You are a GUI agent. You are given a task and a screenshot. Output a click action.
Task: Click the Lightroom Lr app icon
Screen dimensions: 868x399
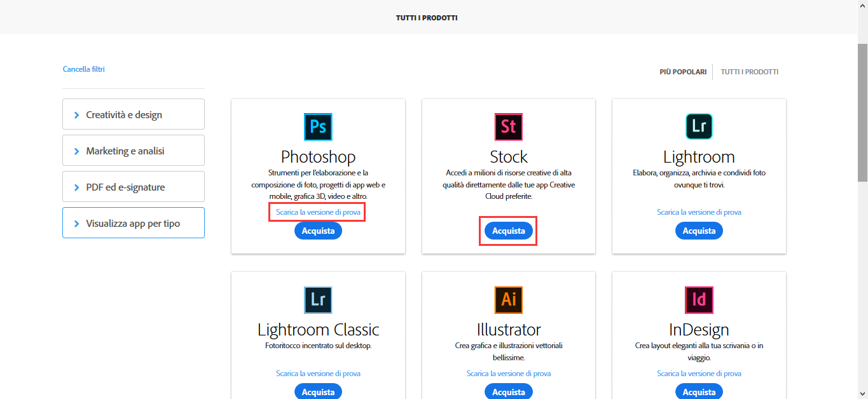pyautogui.click(x=698, y=126)
